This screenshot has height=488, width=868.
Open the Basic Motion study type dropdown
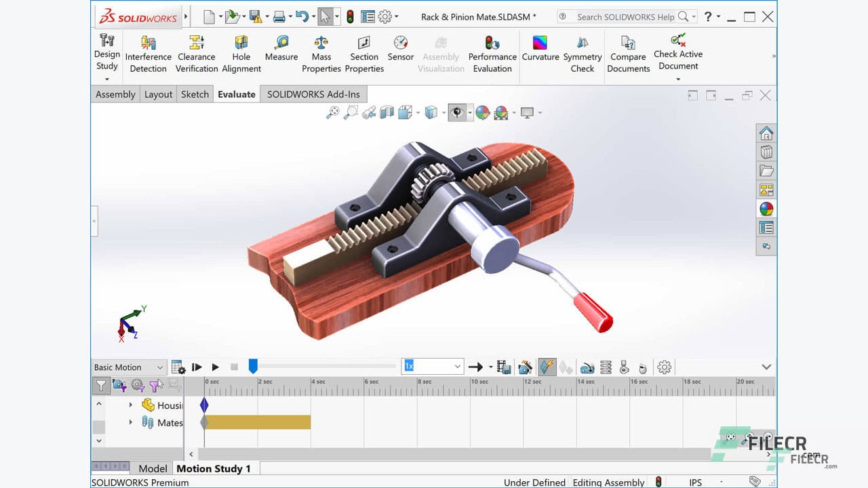(127, 367)
